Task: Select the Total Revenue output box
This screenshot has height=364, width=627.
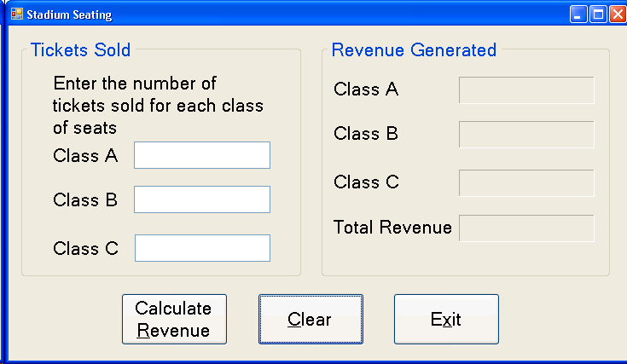Action: (526, 228)
